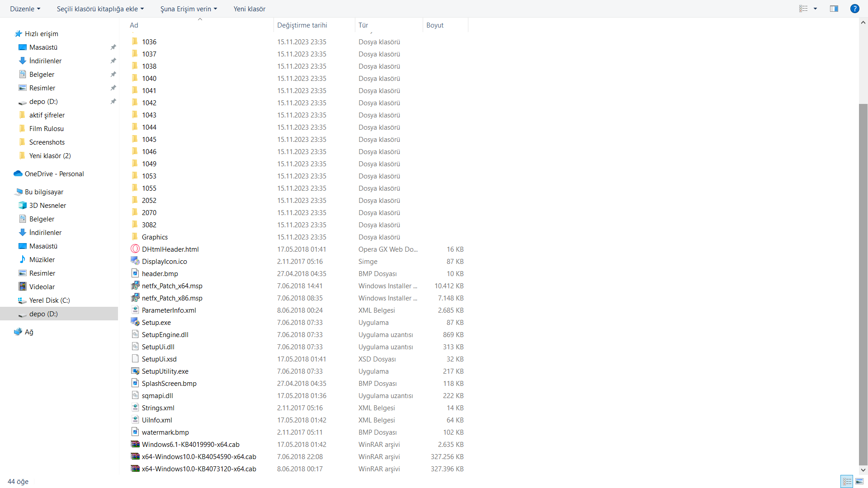Select the Setup.exe file icon
The width and height of the screenshot is (868, 488).
135,322
